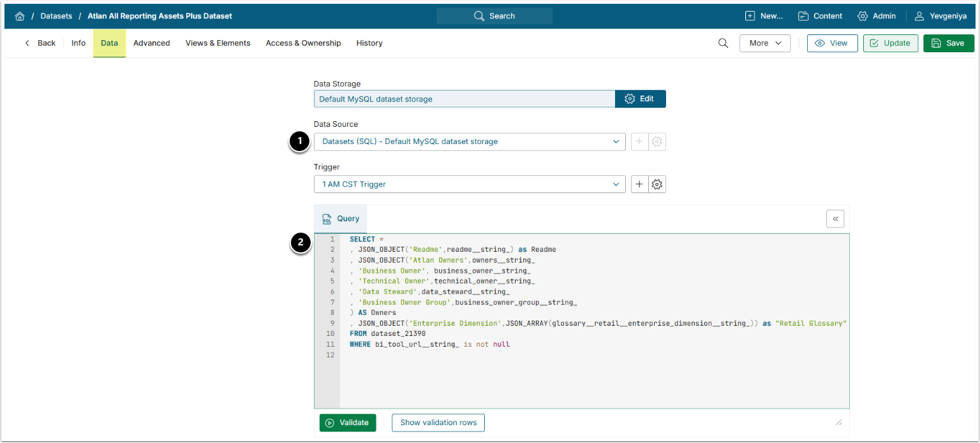Collapse the query panel with double-chevron icon
Viewport: 980px width, 443px height.
835,219
